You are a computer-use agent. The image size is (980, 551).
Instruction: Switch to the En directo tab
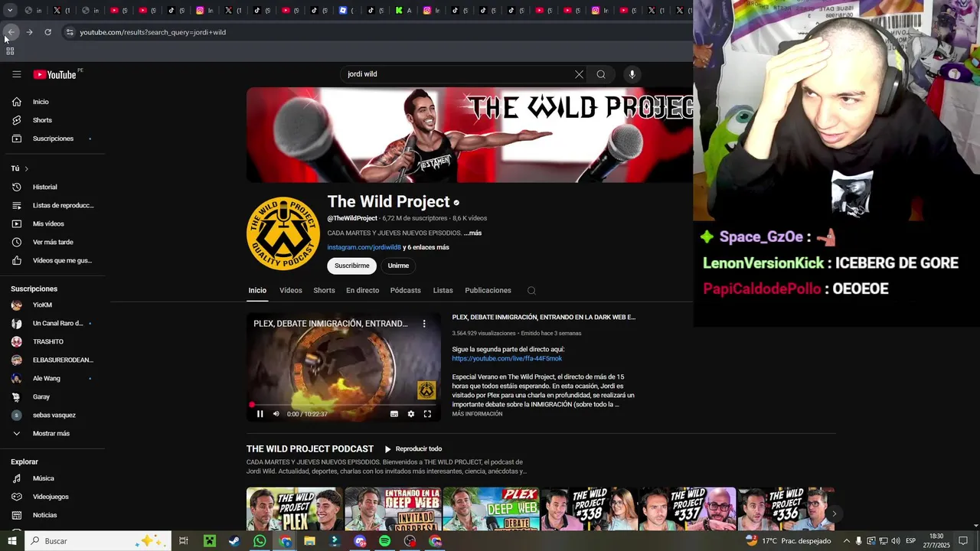pyautogui.click(x=362, y=290)
